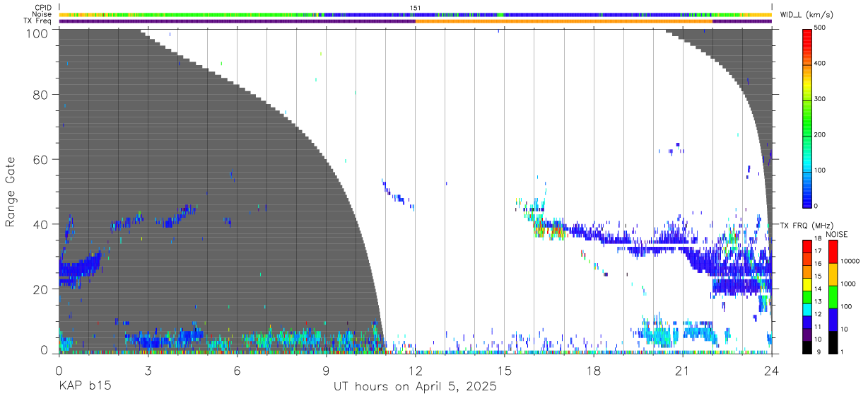This screenshot has width=868, height=401.
Task: Select the 9 hour tick on UT axis
Action: pyautogui.click(x=326, y=370)
